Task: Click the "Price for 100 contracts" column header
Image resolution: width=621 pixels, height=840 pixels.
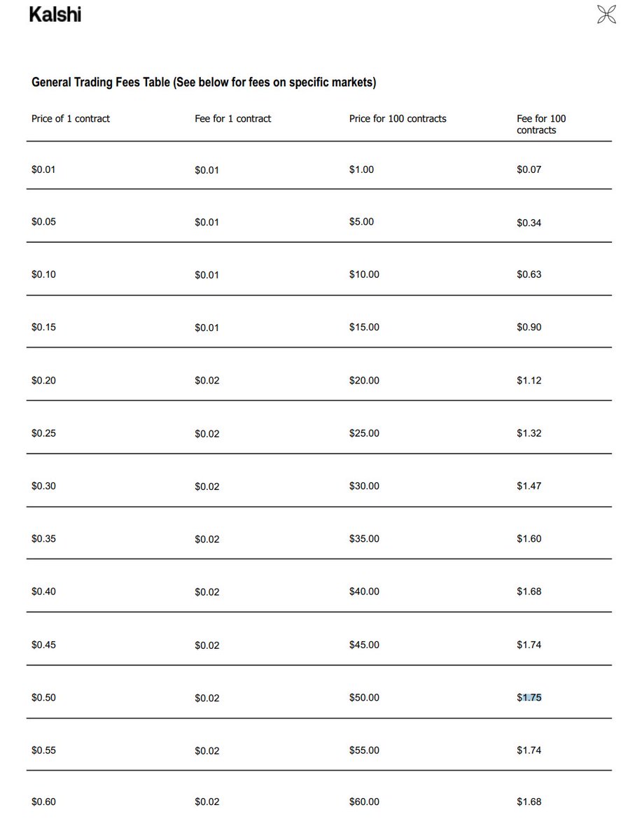Action: click(x=398, y=119)
